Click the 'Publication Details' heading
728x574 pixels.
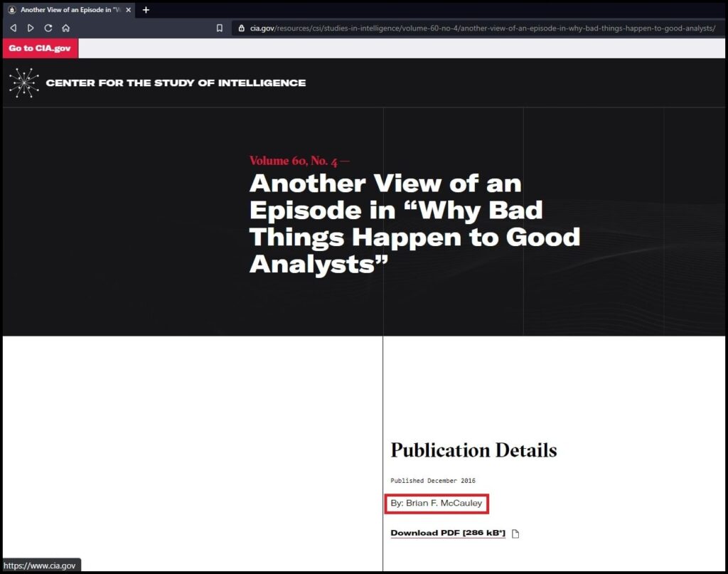[473, 450]
